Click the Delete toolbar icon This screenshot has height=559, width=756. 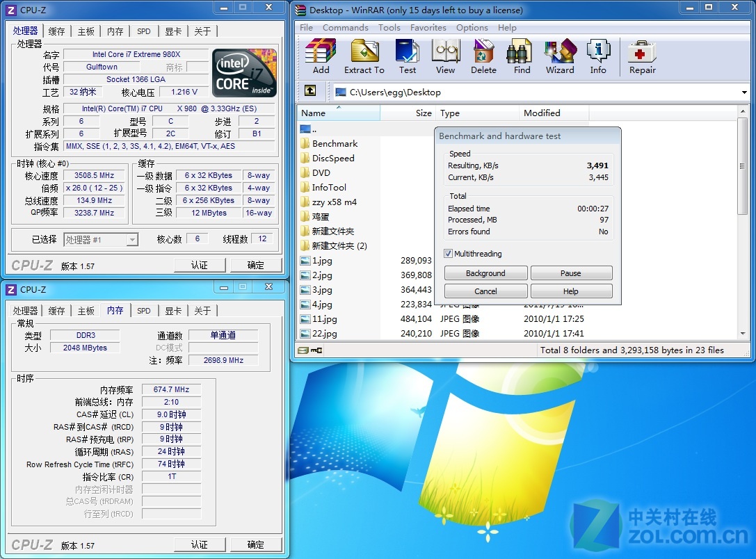(483, 56)
